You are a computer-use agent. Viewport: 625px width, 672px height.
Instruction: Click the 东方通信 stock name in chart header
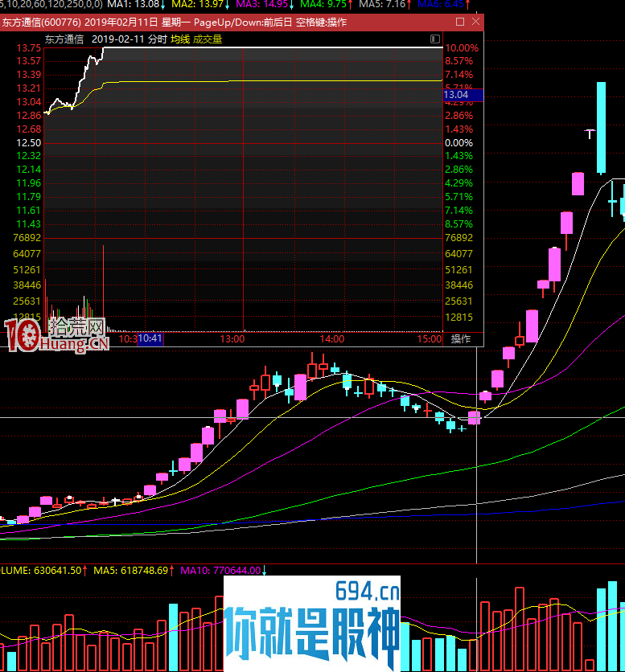(64, 39)
